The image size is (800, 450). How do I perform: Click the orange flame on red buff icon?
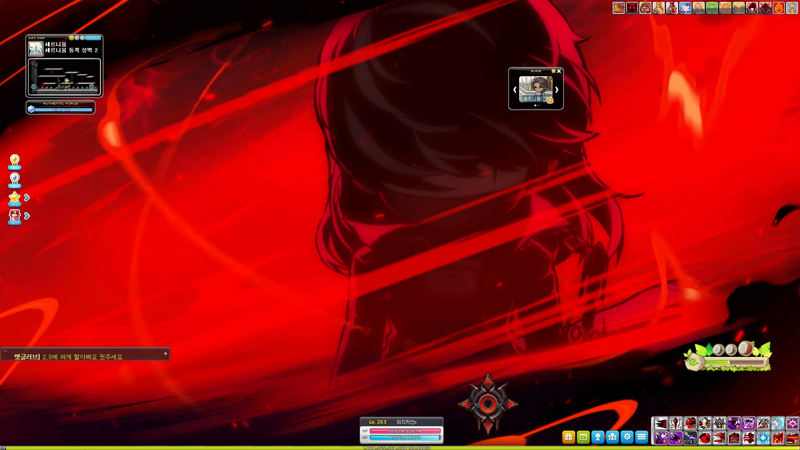pos(779,8)
